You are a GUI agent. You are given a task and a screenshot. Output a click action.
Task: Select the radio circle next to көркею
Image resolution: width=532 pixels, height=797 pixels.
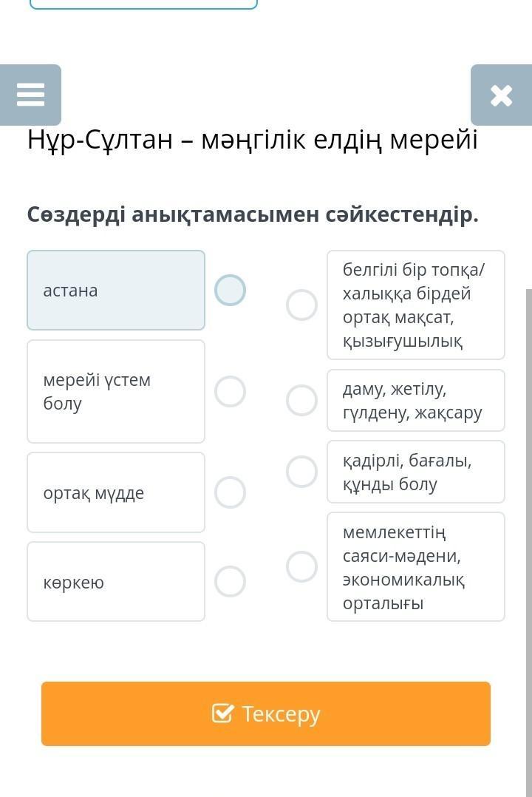[231, 581]
